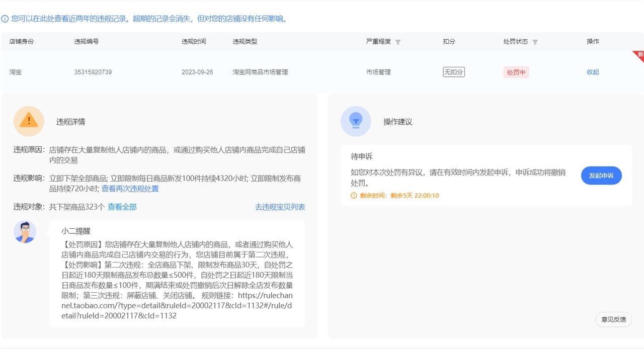Open the 意见反馈 feedback button
The width and height of the screenshot is (644, 349).
pyautogui.click(x=613, y=319)
